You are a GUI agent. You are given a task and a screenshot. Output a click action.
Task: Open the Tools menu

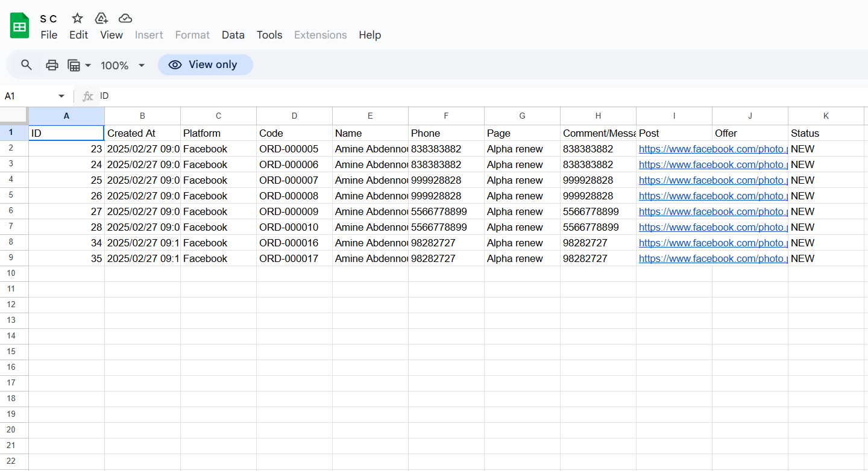tap(269, 35)
